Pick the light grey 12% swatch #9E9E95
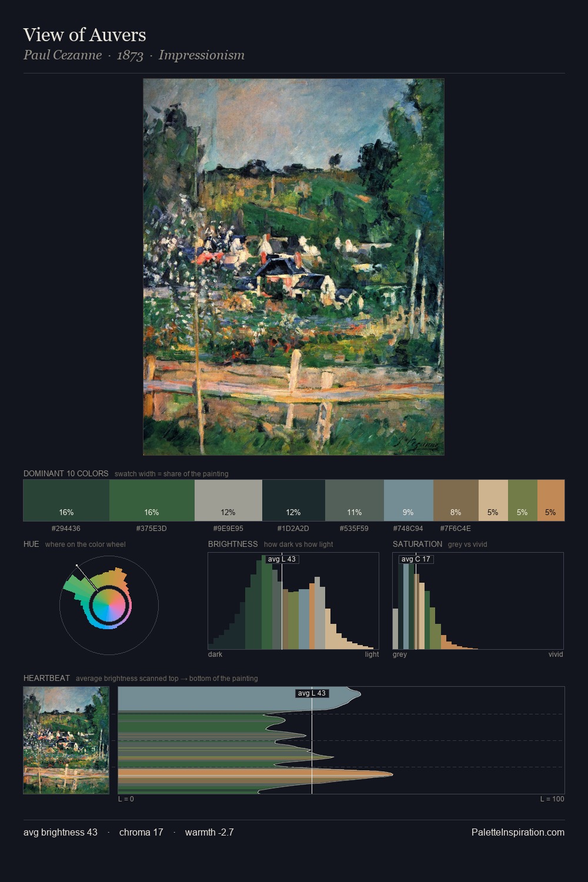 228,500
